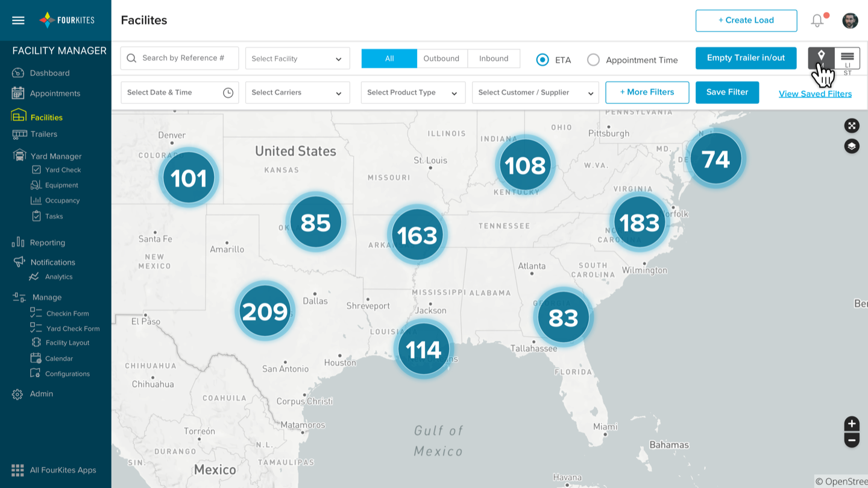The height and width of the screenshot is (488, 868).
Task: Zoom in on the map
Action: [852, 423]
